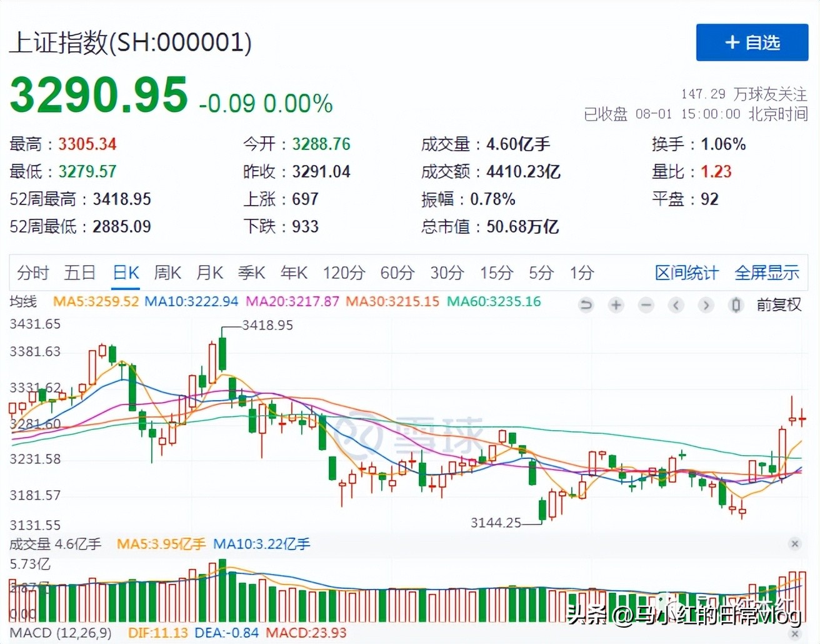This screenshot has width=820, height=644.
Task: Switch to the 分时 tab
Action: tap(32, 273)
